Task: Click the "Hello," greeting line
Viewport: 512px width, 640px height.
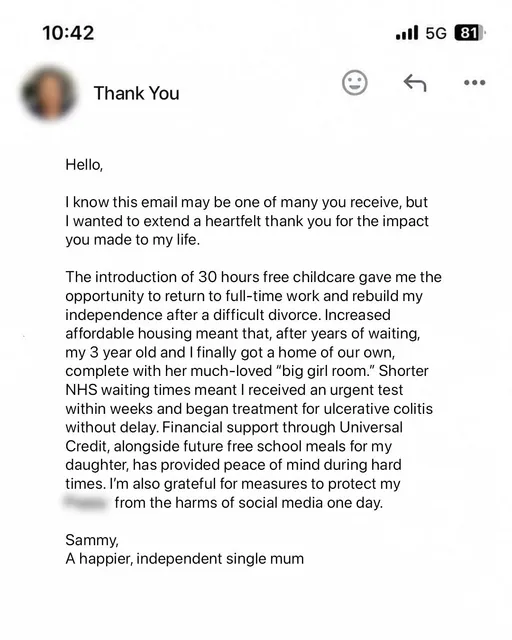Action: click(84, 165)
